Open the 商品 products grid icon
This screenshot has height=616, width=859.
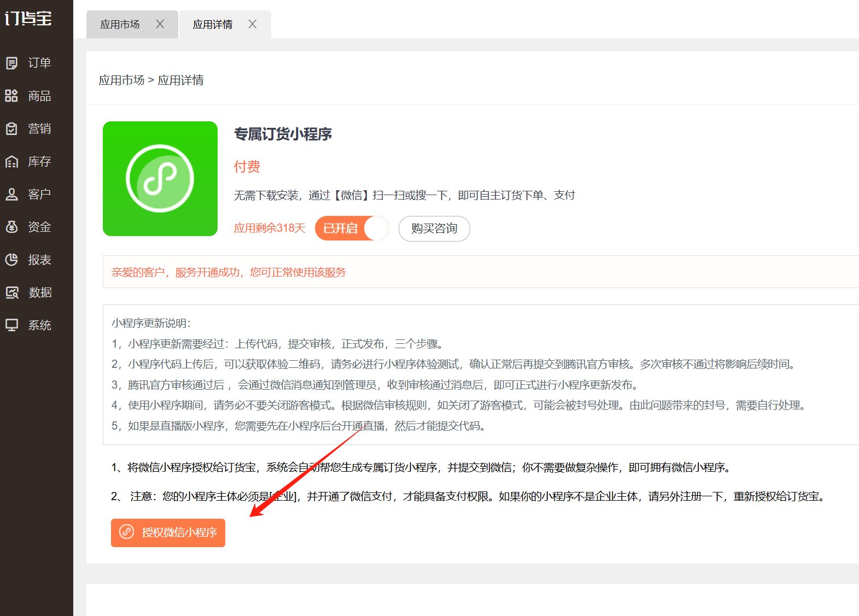click(x=11, y=96)
